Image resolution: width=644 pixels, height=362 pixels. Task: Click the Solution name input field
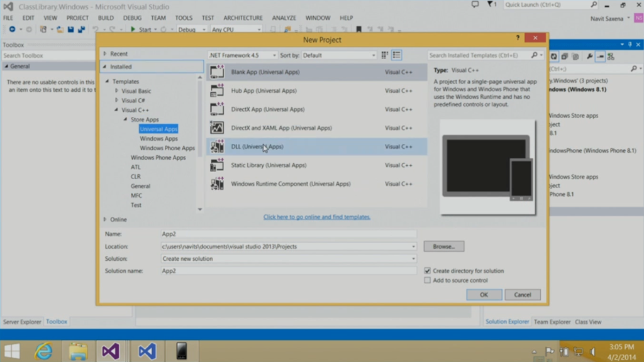pos(289,271)
